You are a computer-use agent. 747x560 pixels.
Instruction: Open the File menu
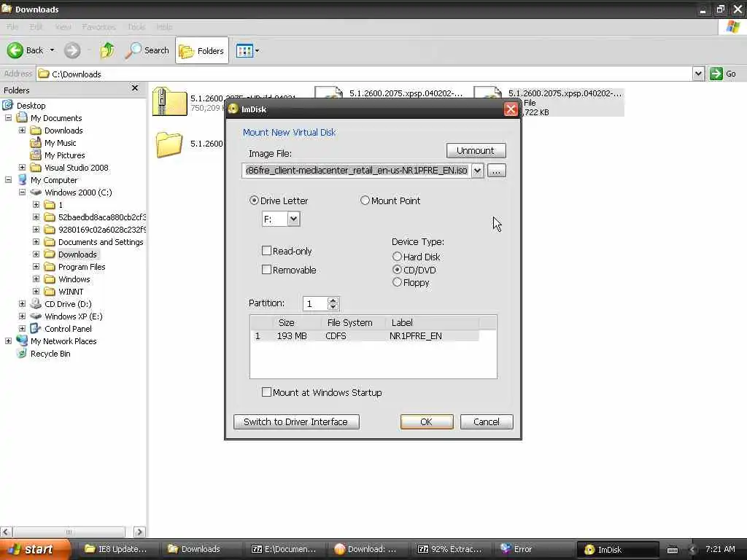coord(12,27)
